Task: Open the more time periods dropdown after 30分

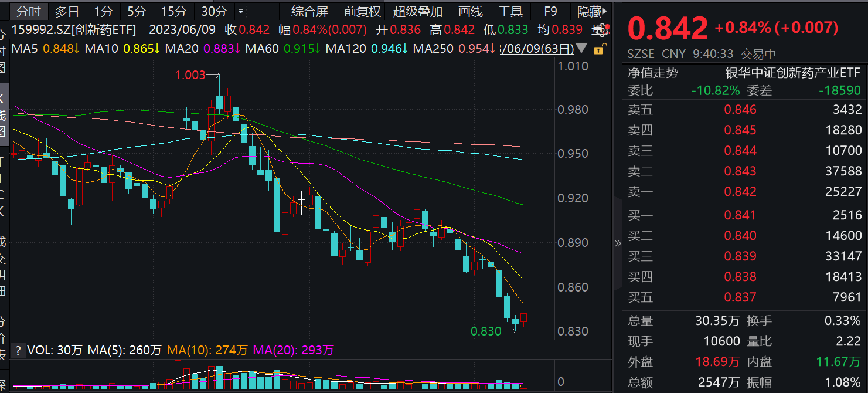Action: coord(240,11)
